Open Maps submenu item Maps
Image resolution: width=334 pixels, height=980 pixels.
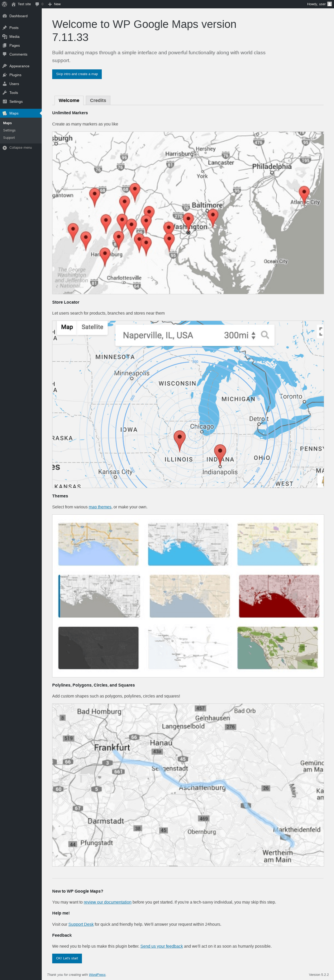[21, 123]
